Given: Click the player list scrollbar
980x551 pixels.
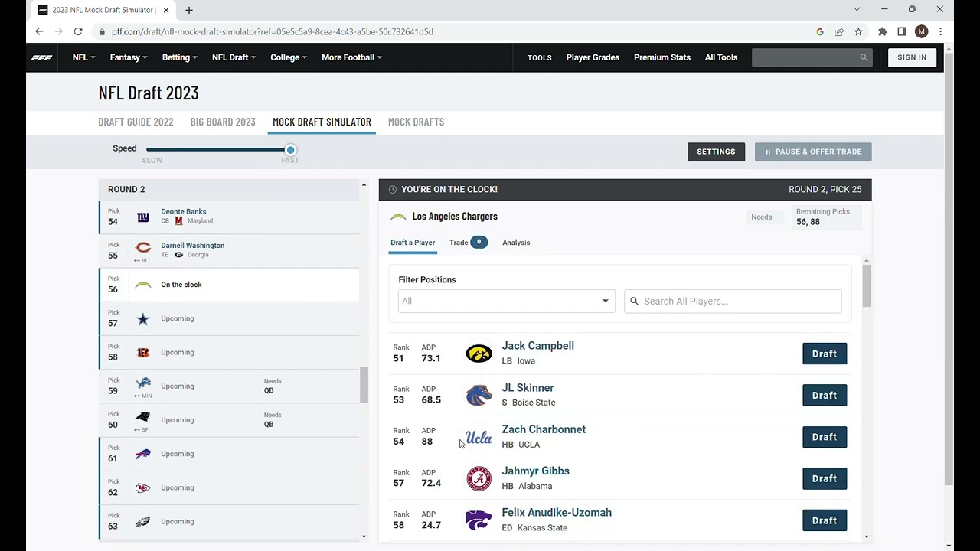Looking at the screenshot, I should click(x=866, y=286).
